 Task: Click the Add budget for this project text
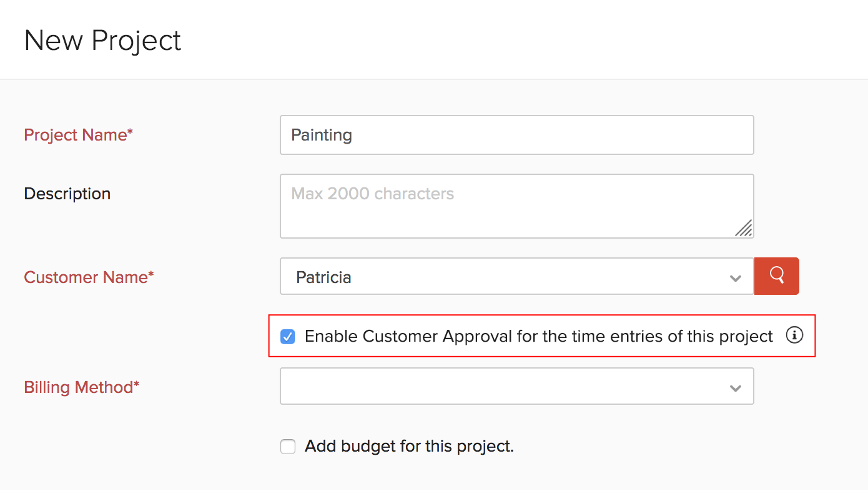pos(408,446)
